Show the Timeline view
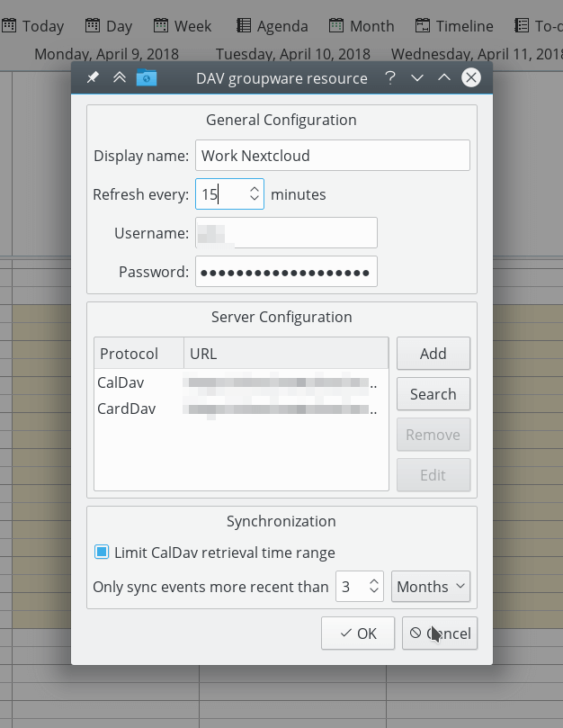The image size is (563, 728). pyautogui.click(x=454, y=26)
